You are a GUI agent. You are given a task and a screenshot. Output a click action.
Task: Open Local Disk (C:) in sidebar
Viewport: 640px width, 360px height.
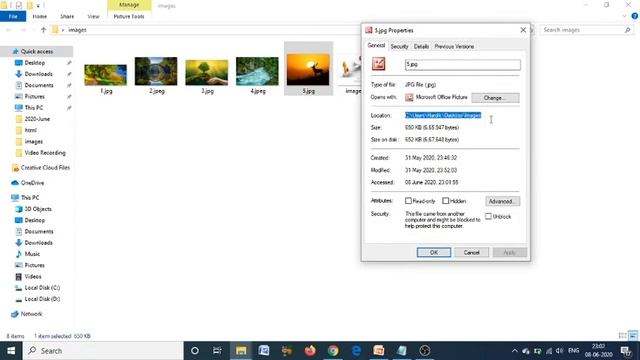point(42,288)
